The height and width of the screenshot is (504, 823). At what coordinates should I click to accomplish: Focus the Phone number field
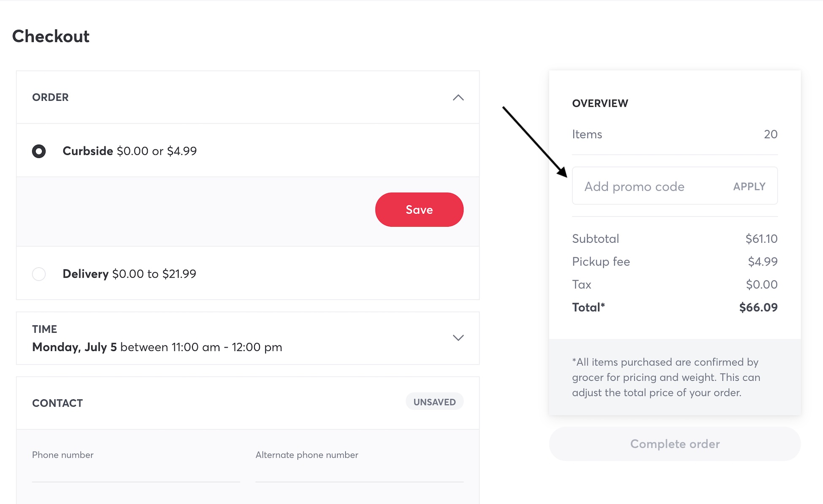pos(136,471)
